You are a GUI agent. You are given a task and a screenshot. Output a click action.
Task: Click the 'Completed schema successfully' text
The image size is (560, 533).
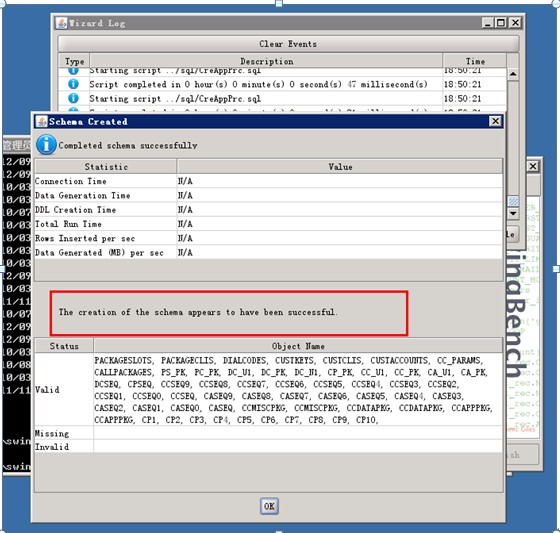click(128, 145)
